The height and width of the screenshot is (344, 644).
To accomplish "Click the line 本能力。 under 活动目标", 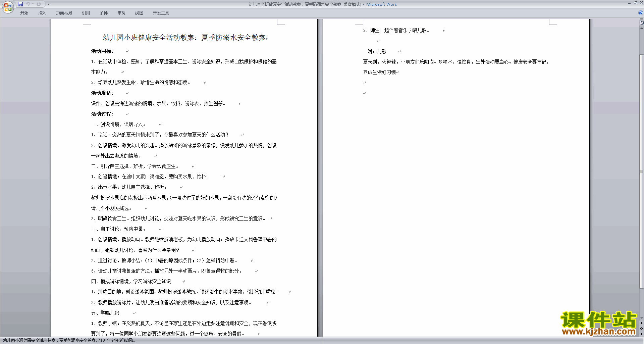I will 100,72.
